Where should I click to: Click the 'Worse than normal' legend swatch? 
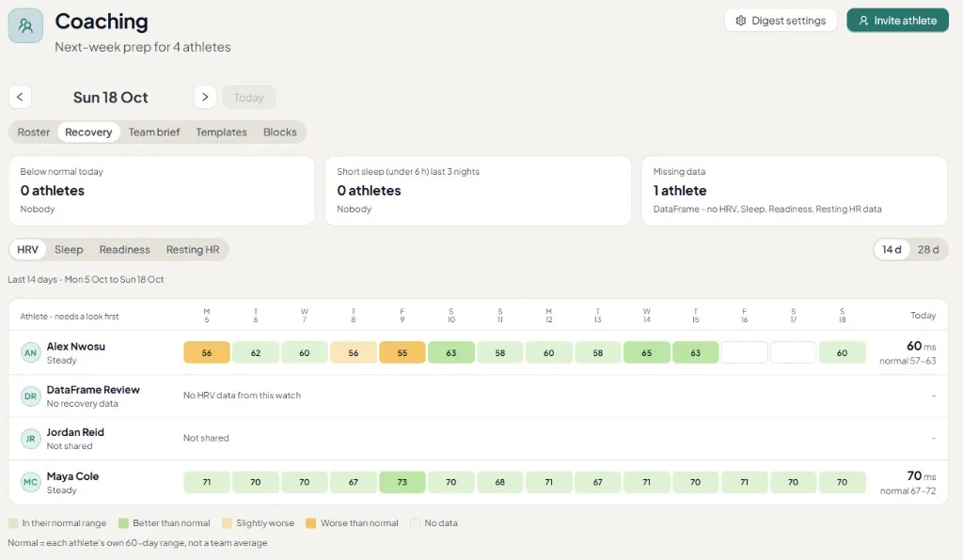click(310, 523)
